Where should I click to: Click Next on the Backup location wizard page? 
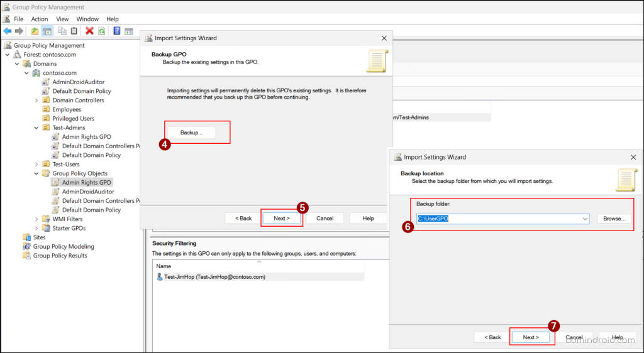coord(531,337)
